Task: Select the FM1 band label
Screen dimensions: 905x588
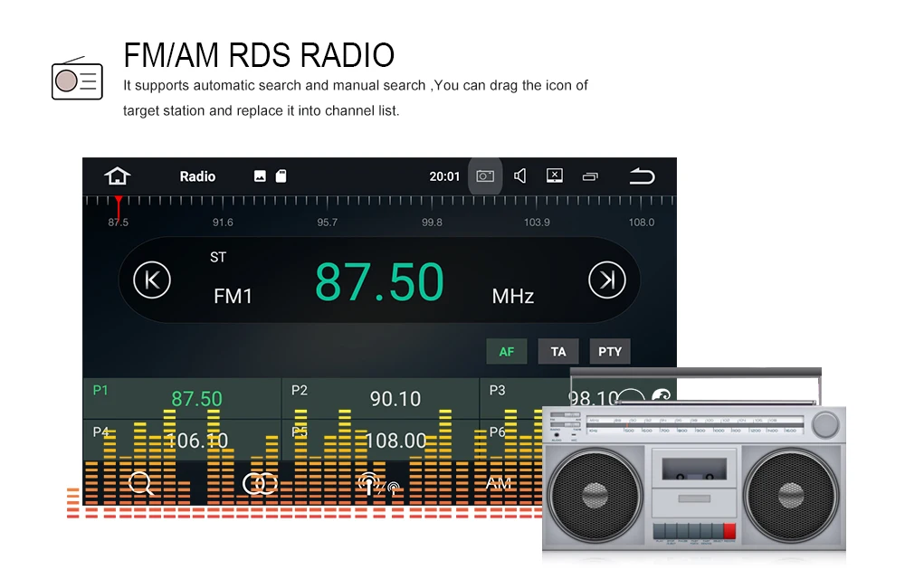Action: (233, 296)
